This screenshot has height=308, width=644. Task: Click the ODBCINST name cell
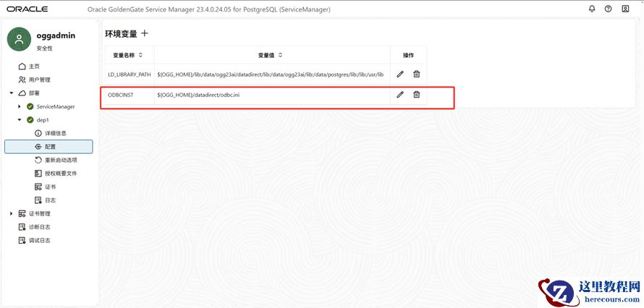click(x=130, y=95)
